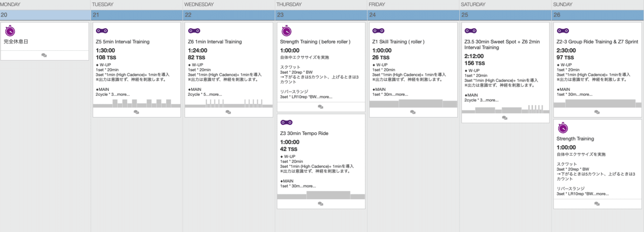Open comments on Sunday's Strength Training card
Screen dimensions: 644x232
[598, 204]
